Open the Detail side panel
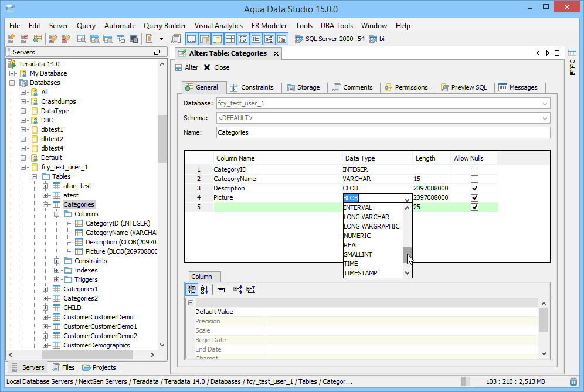Screen dimensions: 584x392 point(572,63)
